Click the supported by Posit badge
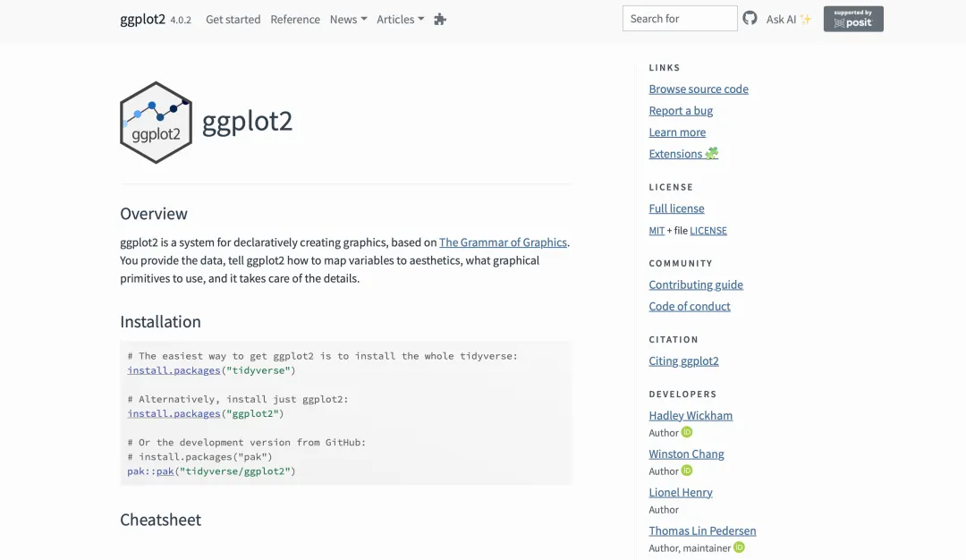This screenshot has width=966, height=560. coord(853,19)
